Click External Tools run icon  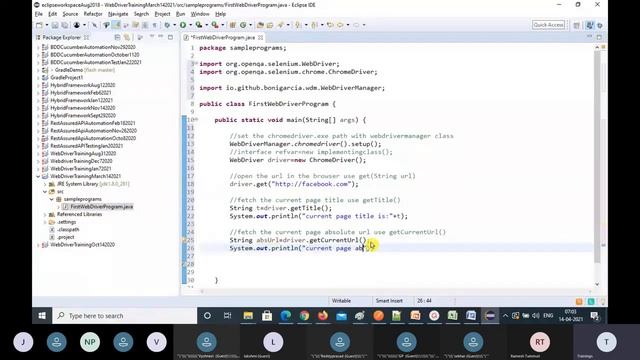click(215, 25)
